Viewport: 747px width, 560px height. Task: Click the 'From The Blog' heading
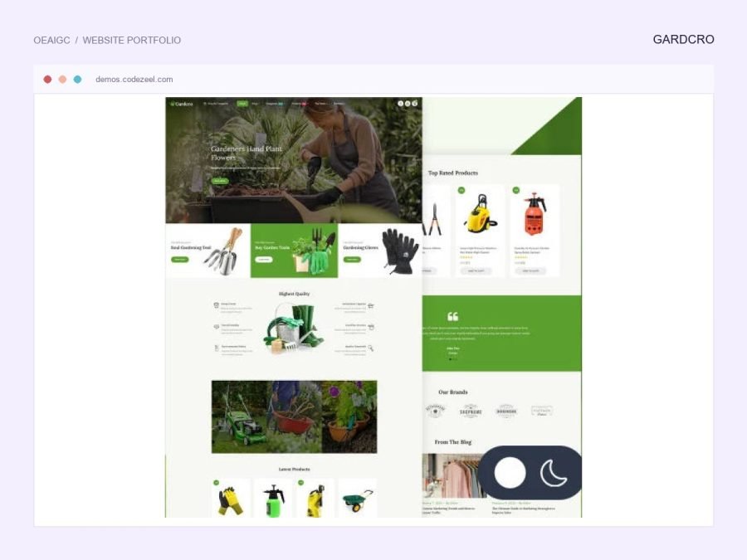pyautogui.click(x=453, y=442)
